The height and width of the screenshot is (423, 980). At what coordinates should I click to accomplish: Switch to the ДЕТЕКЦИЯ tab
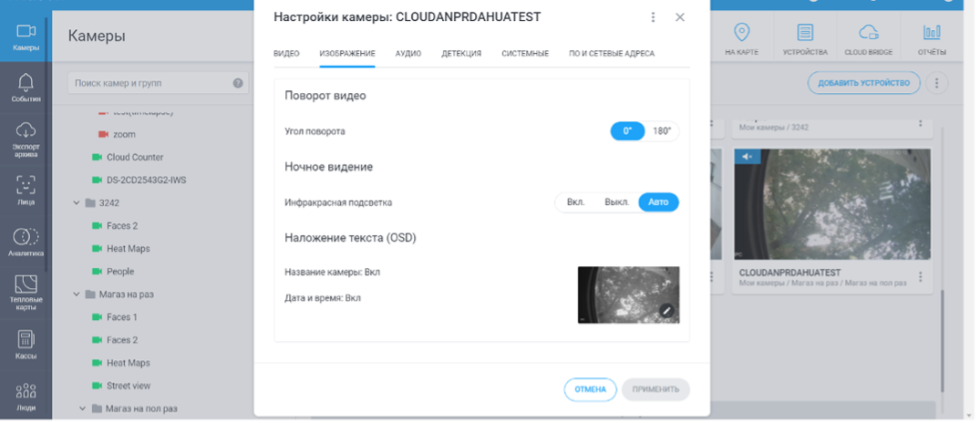[461, 54]
